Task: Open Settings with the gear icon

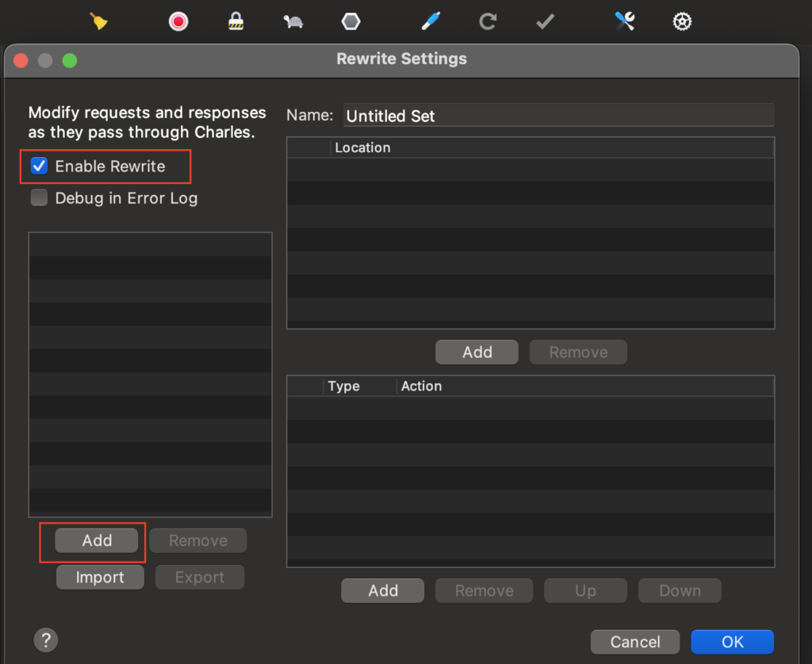Action: click(x=682, y=21)
